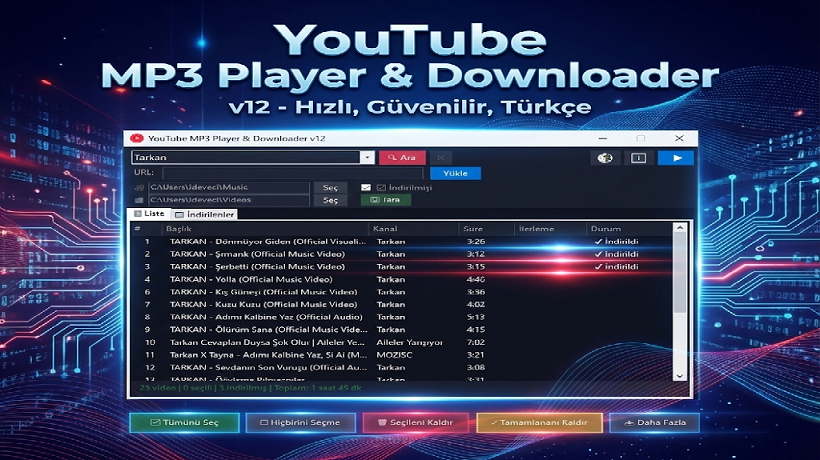Select row Tarkan Cevapları Duysa Şok Olur
This screenshot has height=460, width=820.
pyautogui.click(x=402, y=342)
